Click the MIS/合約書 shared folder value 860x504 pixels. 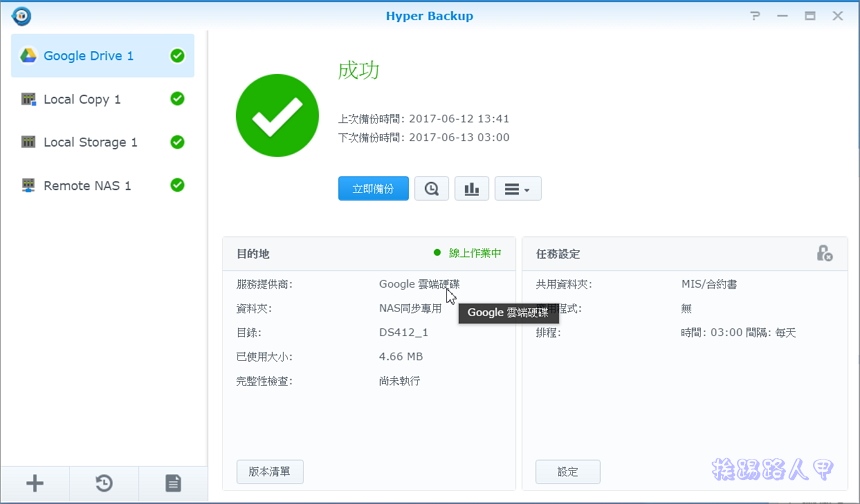click(x=709, y=284)
